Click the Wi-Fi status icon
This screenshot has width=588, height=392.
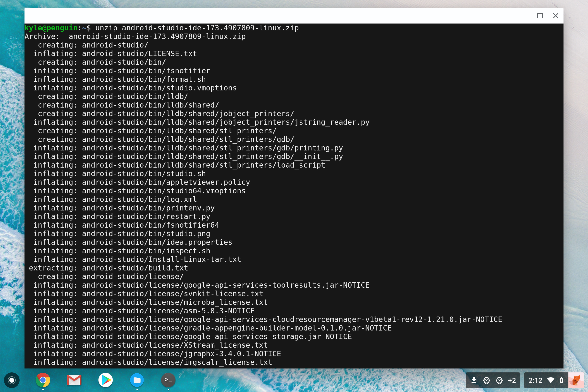[x=551, y=380]
